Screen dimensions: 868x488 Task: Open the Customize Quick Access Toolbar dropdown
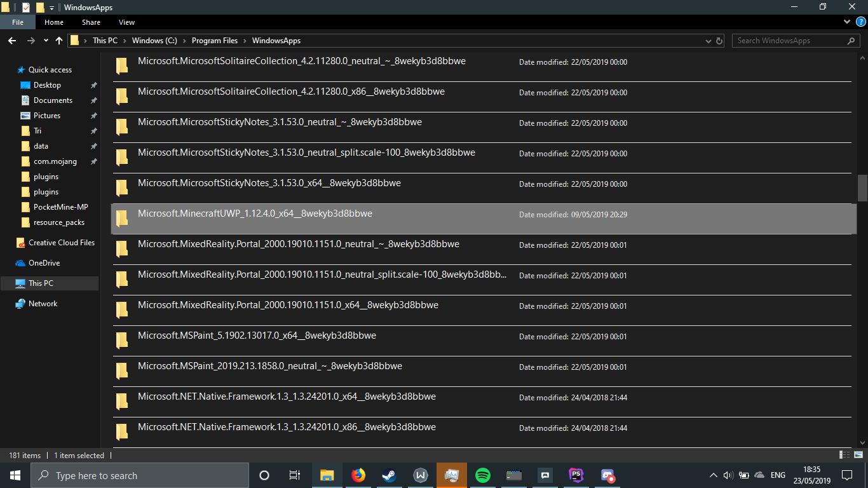pos(52,8)
